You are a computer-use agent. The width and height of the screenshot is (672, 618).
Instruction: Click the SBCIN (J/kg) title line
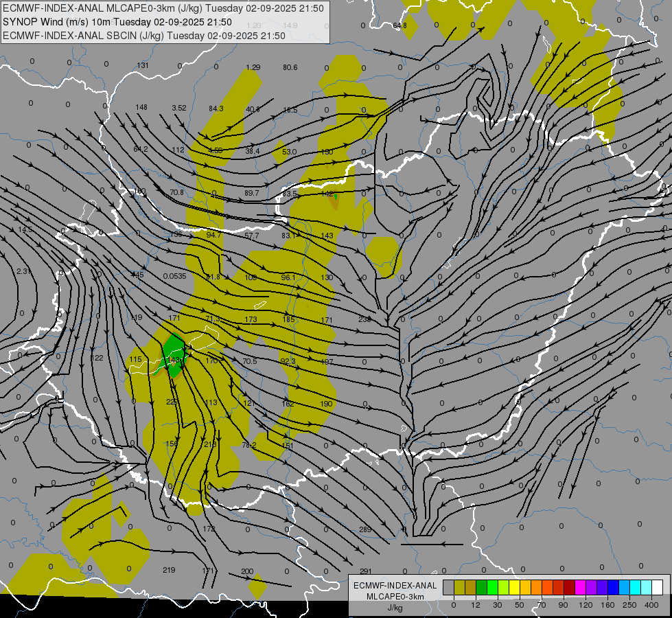click(144, 36)
